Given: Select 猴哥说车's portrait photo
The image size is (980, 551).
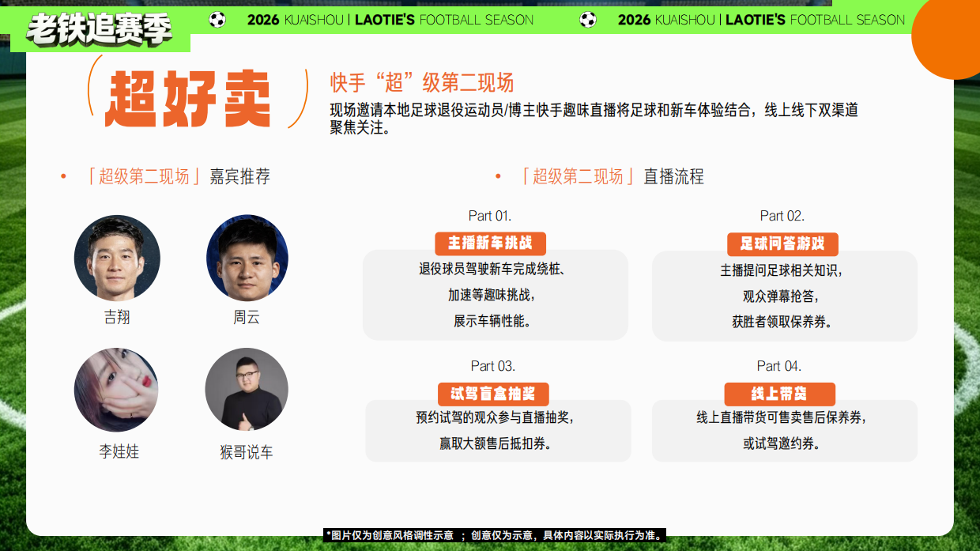Looking at the screenshot, I should click(x=247, y=391).
